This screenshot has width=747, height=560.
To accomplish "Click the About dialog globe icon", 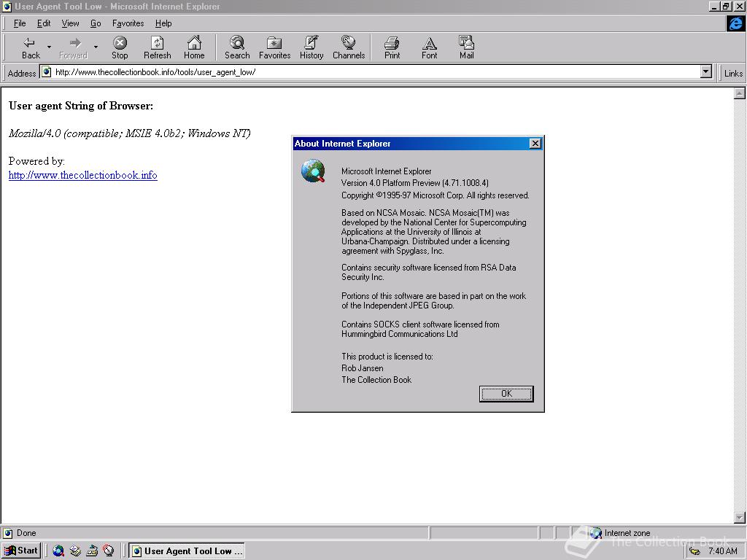I will 313,171.
